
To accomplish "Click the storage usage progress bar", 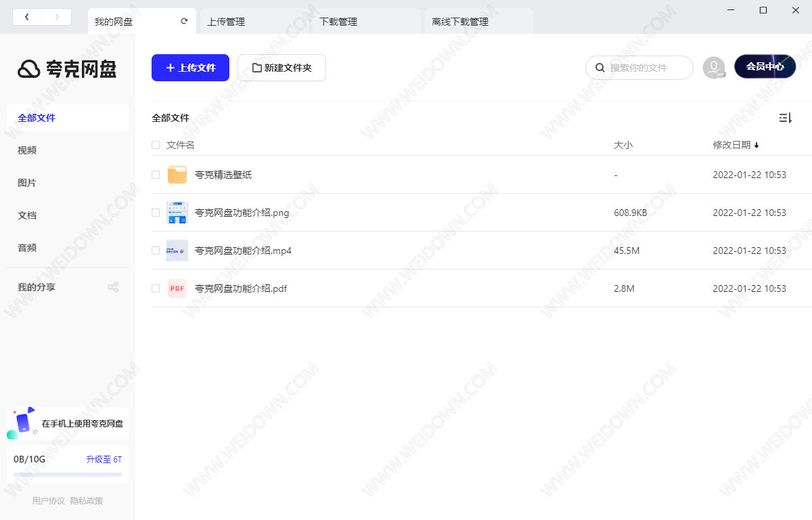I will 68,475.
